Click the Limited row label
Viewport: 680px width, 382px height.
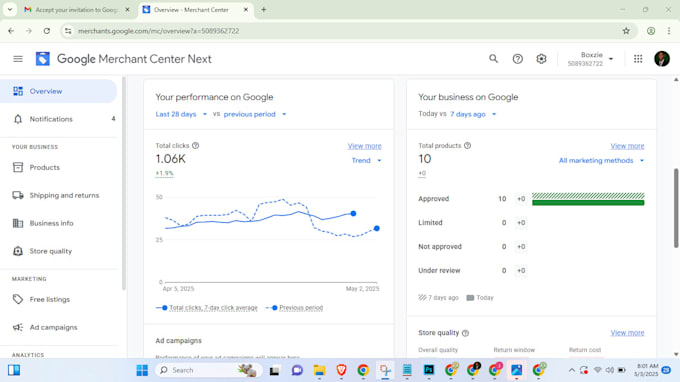pos(430,222)
